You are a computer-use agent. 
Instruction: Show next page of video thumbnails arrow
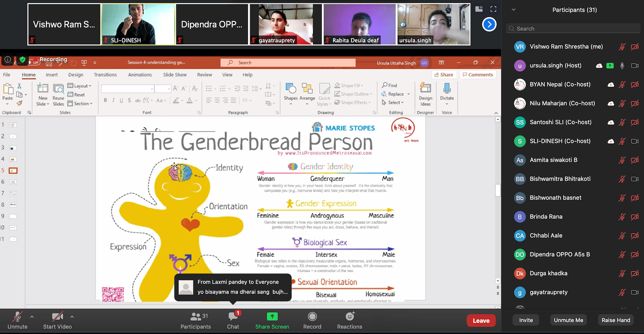[489, 25]
